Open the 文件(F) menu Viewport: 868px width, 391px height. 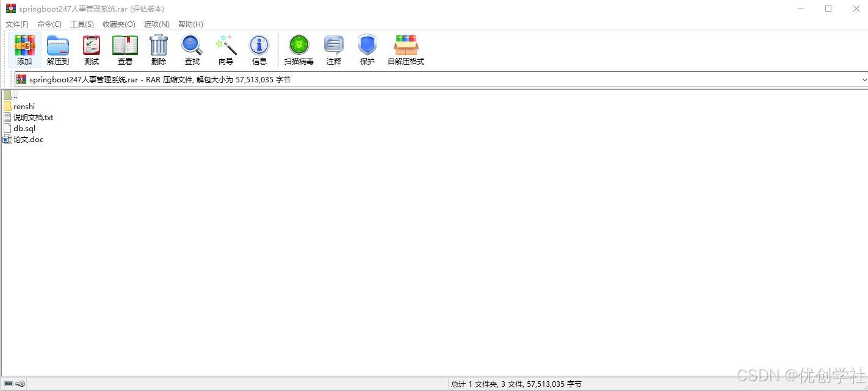(x=17, y=24)
